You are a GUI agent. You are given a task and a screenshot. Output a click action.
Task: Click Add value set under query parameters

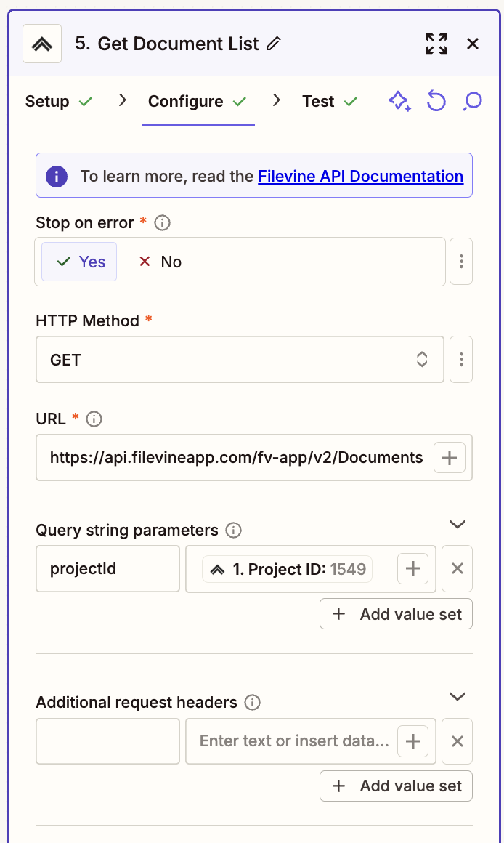point(396,613)
